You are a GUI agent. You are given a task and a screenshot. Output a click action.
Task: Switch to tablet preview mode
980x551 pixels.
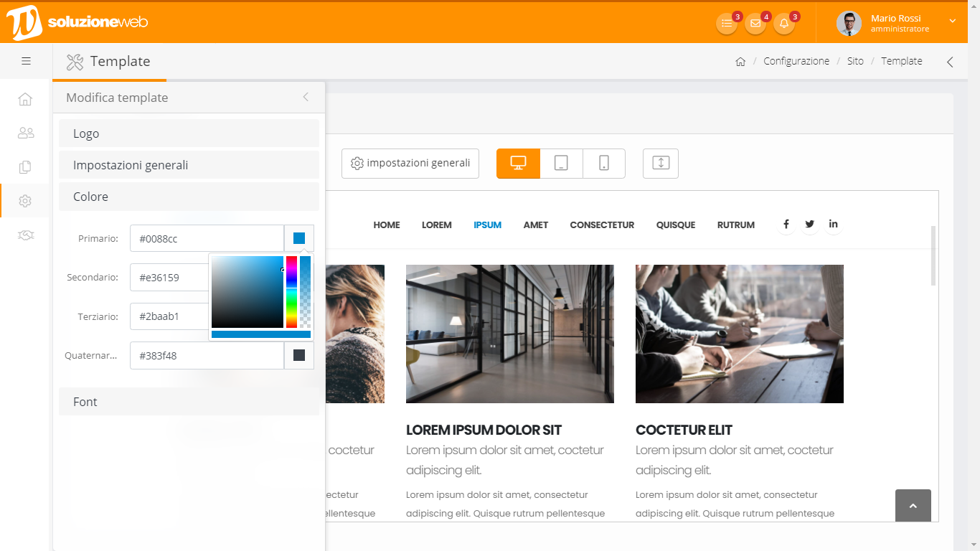coord(561,164)
